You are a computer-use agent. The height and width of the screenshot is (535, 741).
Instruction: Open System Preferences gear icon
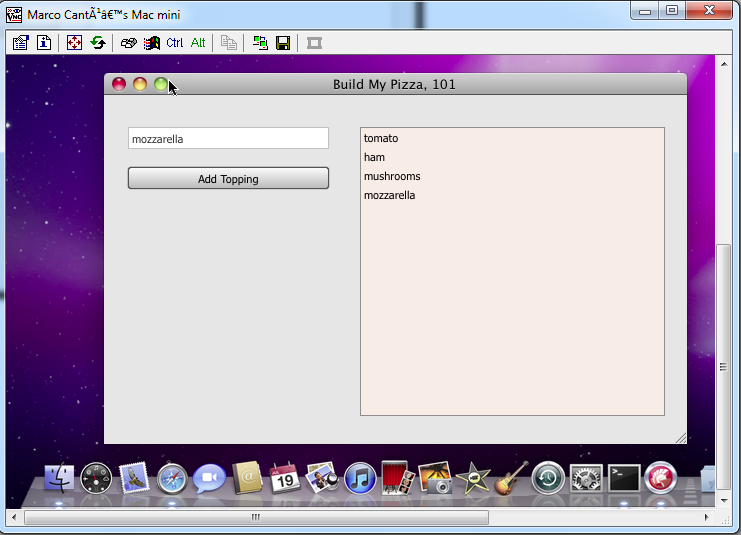coord(586,478)
